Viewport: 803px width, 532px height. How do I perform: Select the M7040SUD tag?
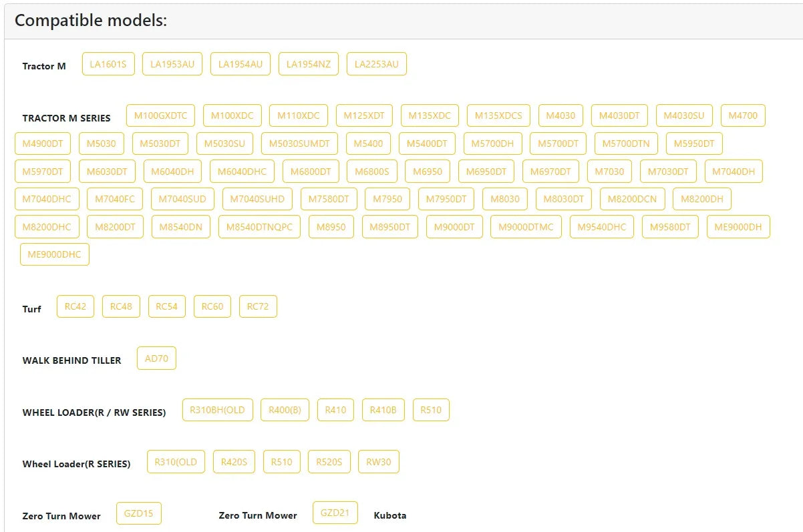(182, 199)
